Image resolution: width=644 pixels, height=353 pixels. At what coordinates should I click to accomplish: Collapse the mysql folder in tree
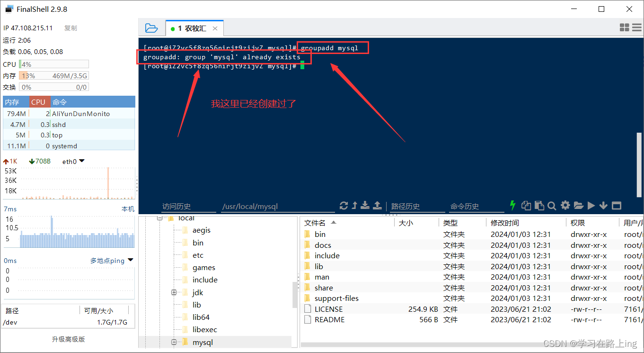tap(174, 342)
